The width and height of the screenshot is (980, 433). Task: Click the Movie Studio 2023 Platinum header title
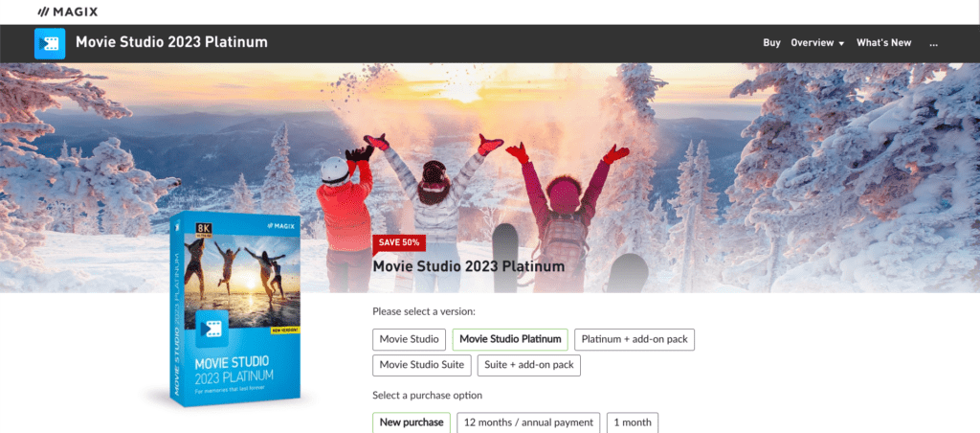pos(171,42)
